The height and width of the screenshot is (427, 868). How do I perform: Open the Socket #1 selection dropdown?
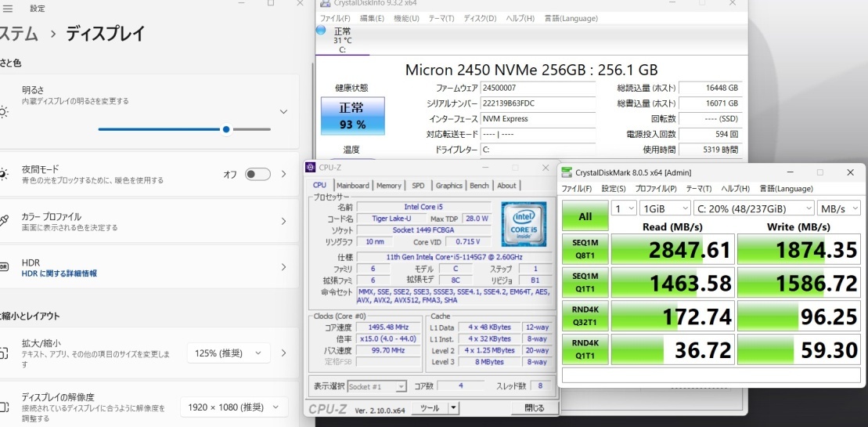tap(377, 386)
